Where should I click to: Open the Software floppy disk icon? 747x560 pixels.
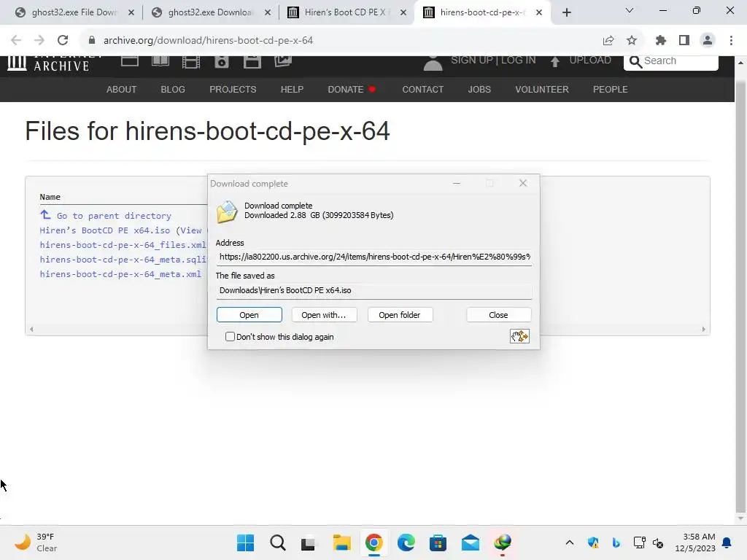tap(252, 62)
